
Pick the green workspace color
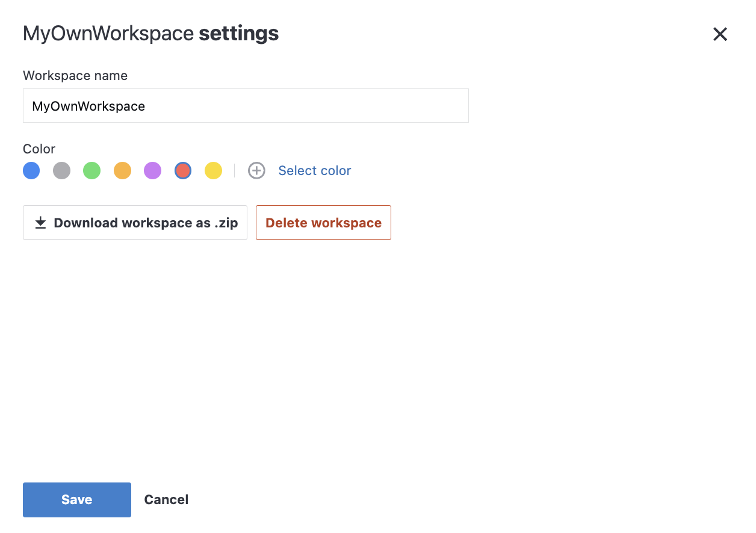(x=91, y=170)
